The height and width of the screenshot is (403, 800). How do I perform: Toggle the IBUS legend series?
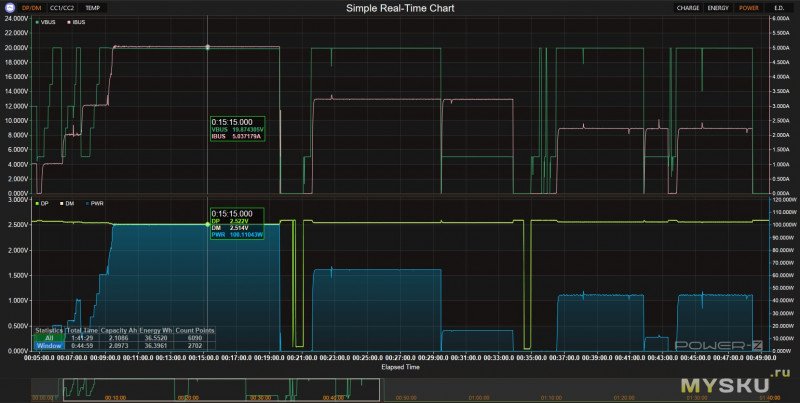pos(77,22)
